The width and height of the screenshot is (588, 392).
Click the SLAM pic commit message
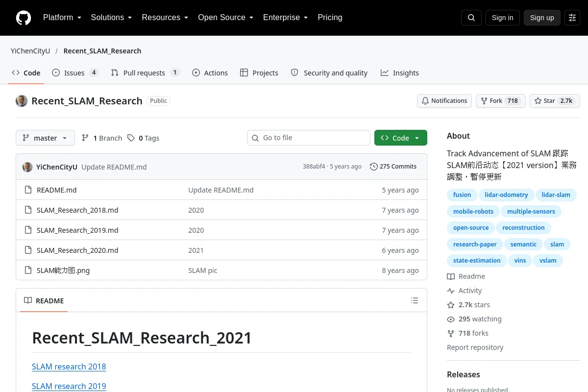pos(203,270)
